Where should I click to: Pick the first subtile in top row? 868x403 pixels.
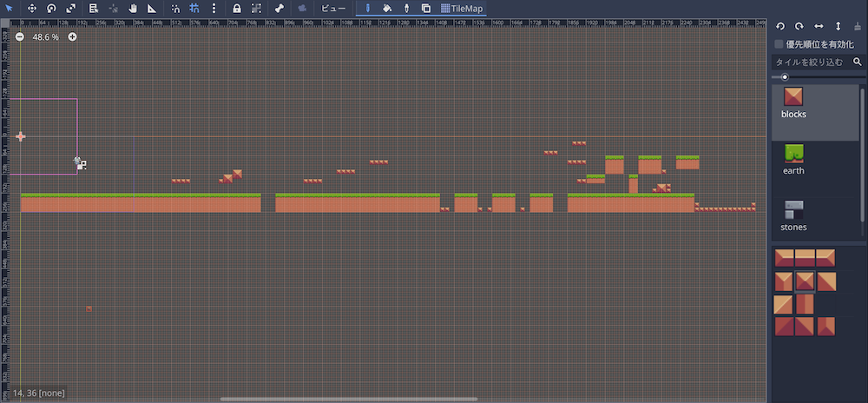784,258
